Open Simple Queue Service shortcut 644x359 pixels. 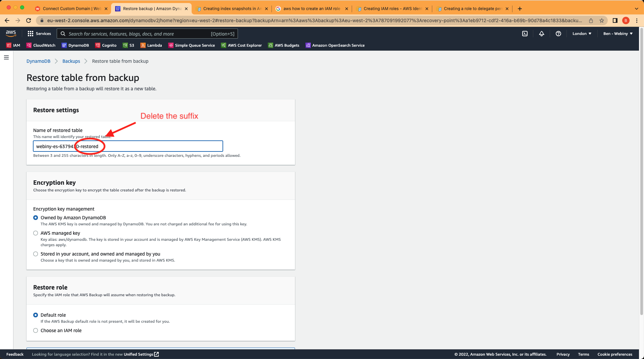tap(191, 45)
